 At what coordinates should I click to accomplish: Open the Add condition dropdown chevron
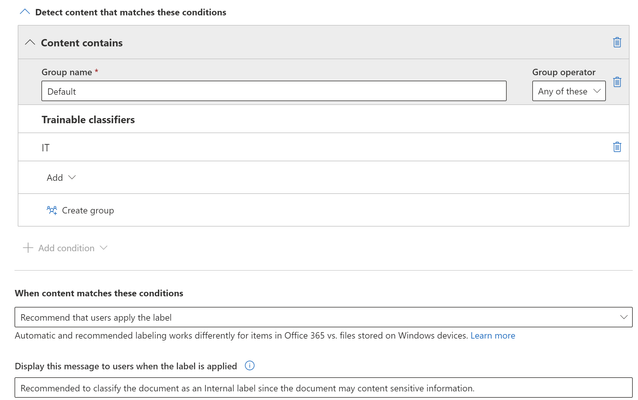104,248
